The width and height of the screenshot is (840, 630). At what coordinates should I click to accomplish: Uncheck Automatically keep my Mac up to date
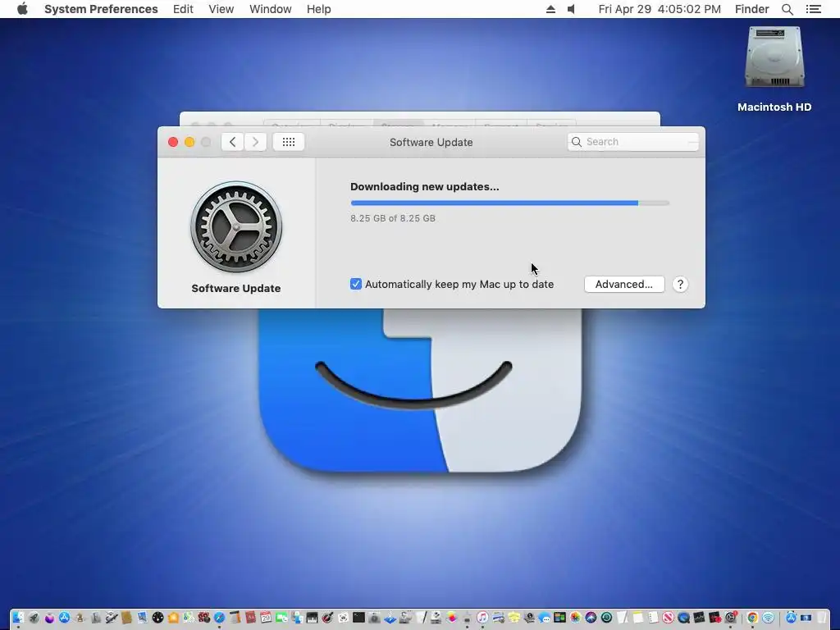point(356,284)
